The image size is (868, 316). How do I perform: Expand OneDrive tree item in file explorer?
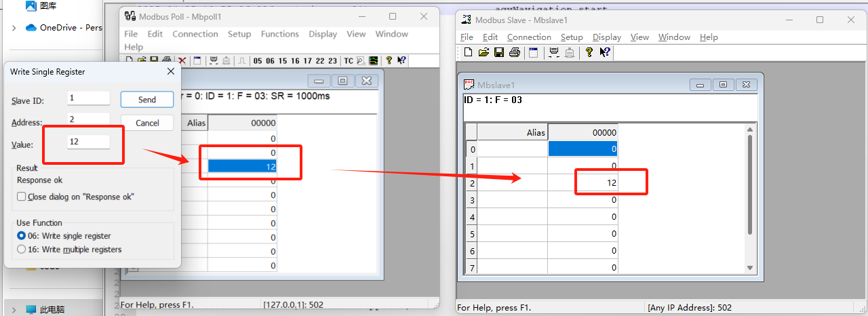coord(14,28)
